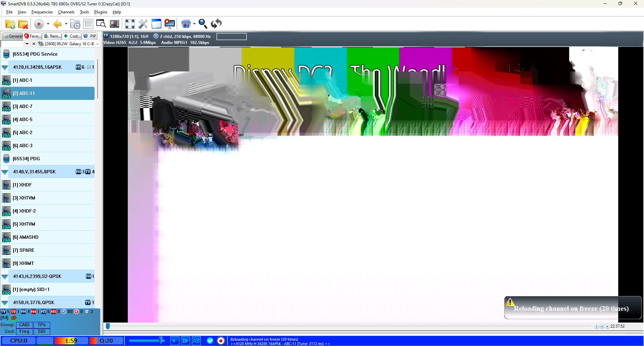Open the Channels menu
Viewport: 644px width, 346px height.
coord(66,12)
